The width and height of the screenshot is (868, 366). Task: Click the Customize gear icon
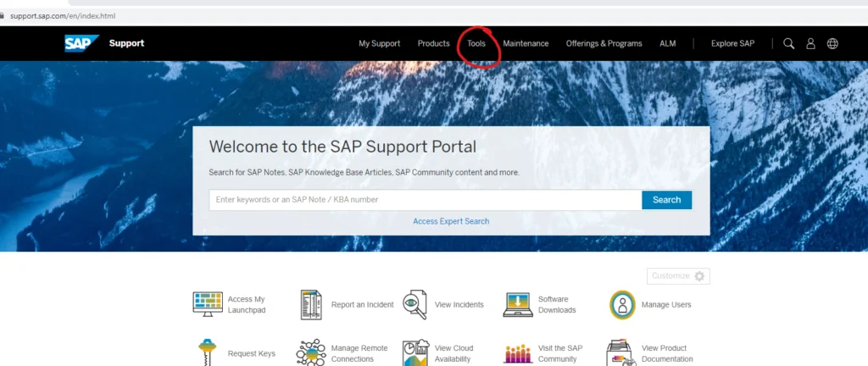point(699,276)
